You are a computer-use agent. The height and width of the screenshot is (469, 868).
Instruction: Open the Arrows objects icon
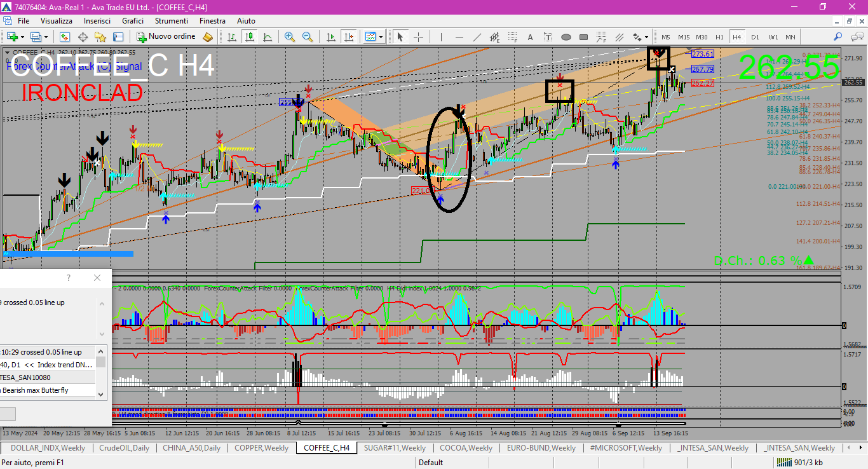pyautogui.click(x=637, y=37)
